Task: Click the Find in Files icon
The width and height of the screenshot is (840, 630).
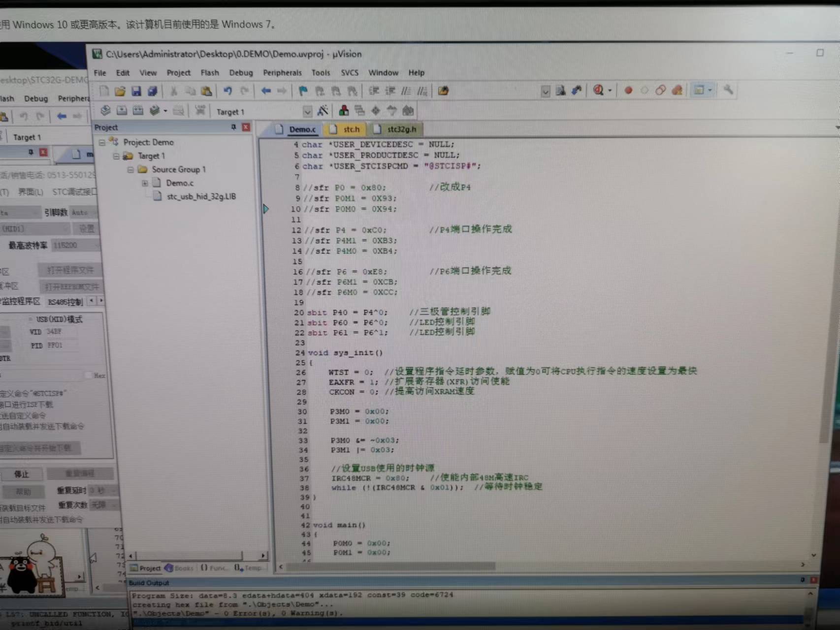Action: coord(561,91)
